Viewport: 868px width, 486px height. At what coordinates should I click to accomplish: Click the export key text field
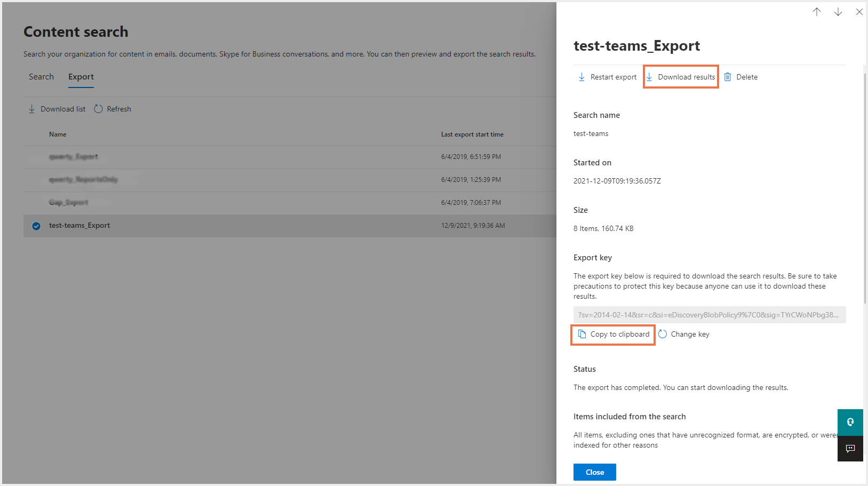tap(709, 315)
